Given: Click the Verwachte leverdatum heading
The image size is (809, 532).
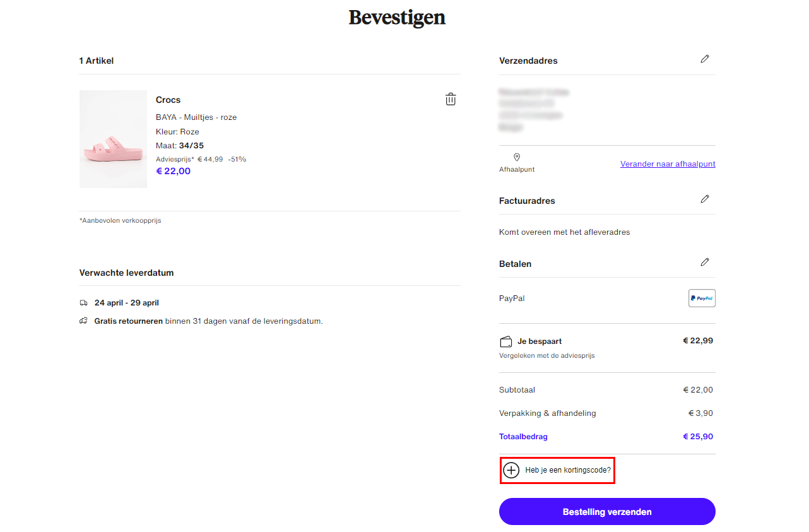Looking at the screenshot, I should 126,273.
